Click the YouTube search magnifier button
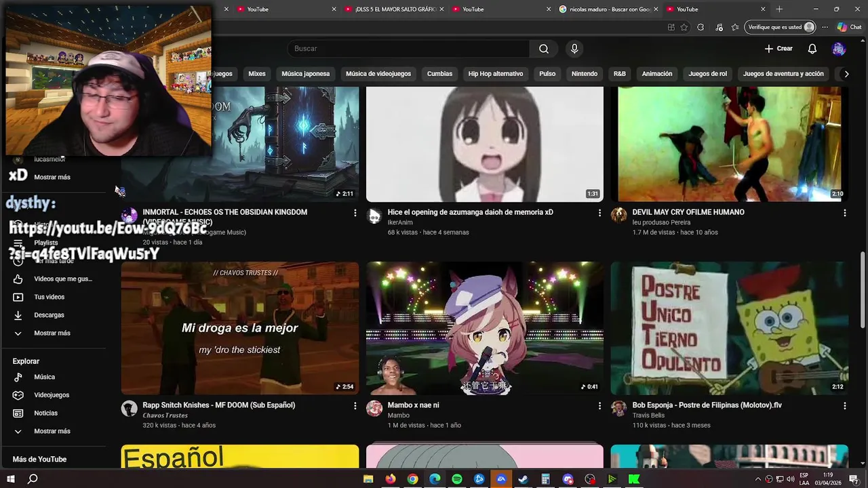 point(544,49)
